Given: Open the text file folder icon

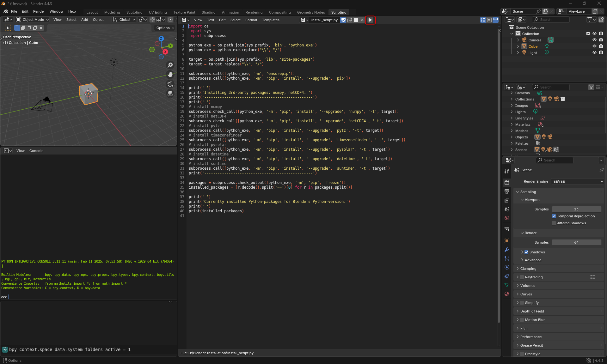Looking at the screenshot, I should point(356,20).
